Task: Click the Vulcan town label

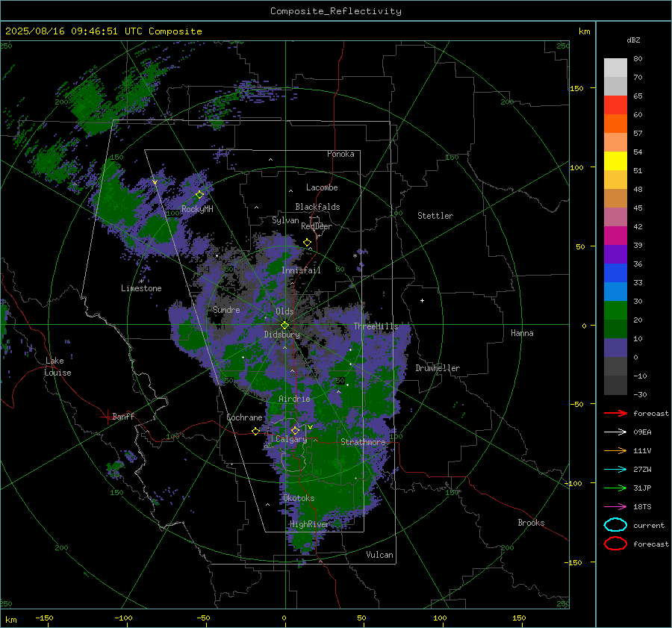Action: pos(380,555)
